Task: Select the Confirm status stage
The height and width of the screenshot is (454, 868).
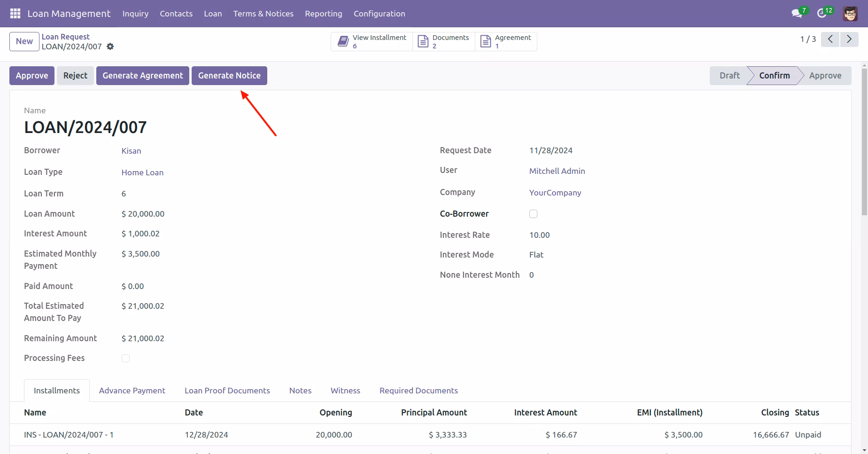Action: click(x=775, y=76)
